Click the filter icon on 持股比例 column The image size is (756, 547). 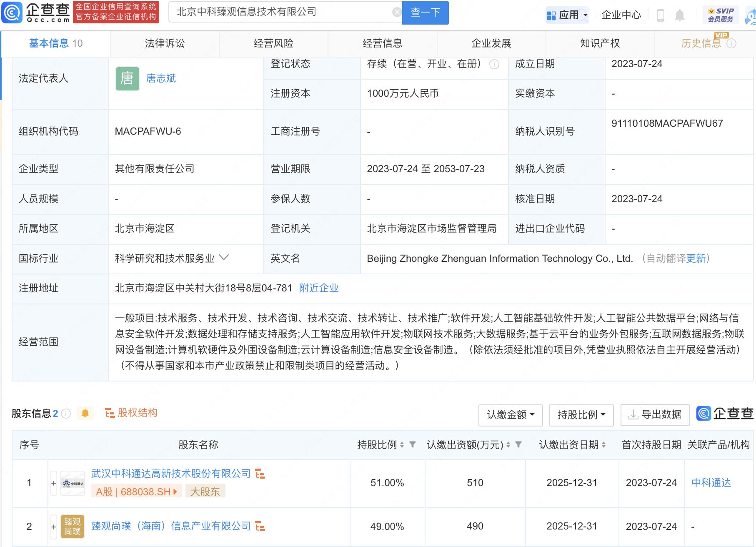[413, 445]
